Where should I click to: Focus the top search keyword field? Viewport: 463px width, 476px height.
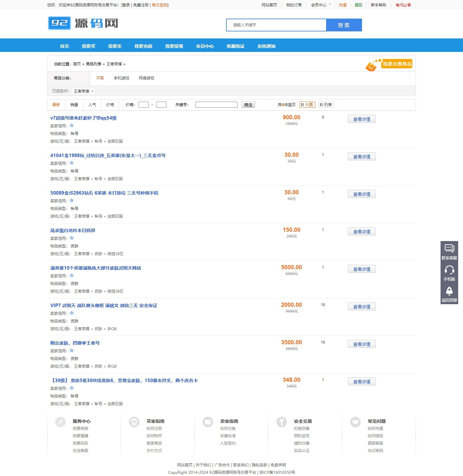tap(276, 25)
